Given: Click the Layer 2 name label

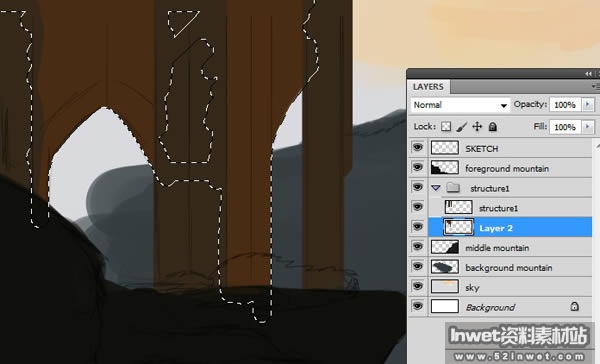Looking at the screenshot, I should [496, 228].
